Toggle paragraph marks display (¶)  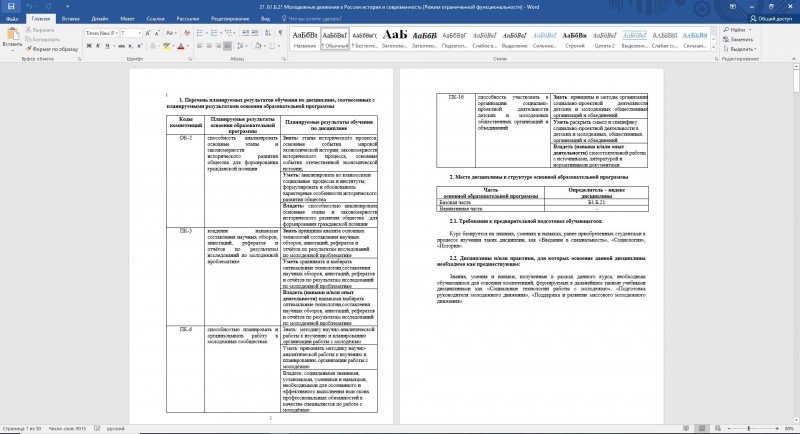(x=280, y=33)
